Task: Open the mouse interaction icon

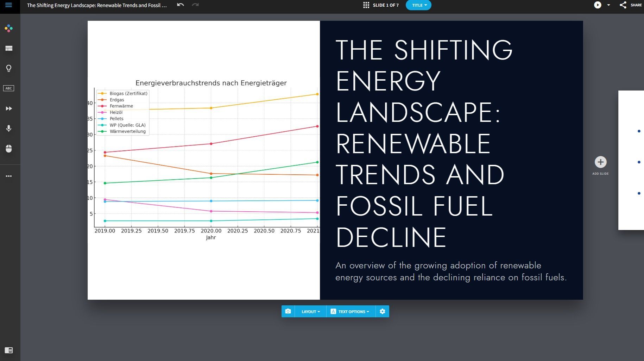Action: pos(9,149)
